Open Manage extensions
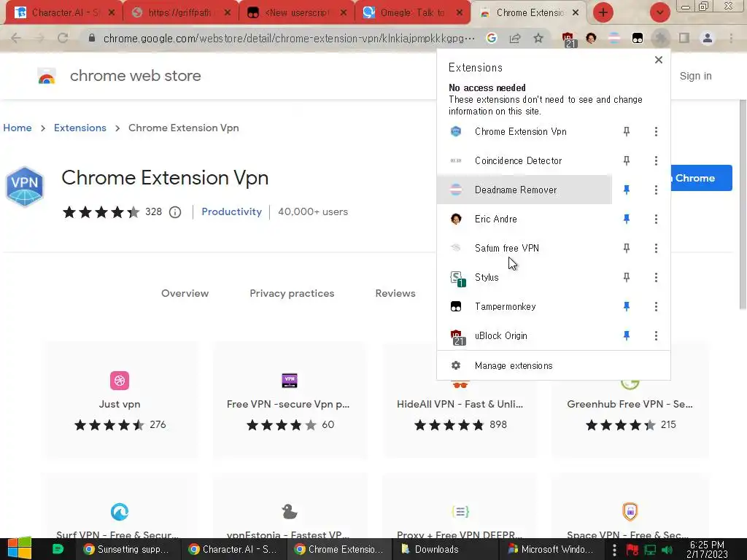The width and height of the screenshot is (747, 560). 553,366
